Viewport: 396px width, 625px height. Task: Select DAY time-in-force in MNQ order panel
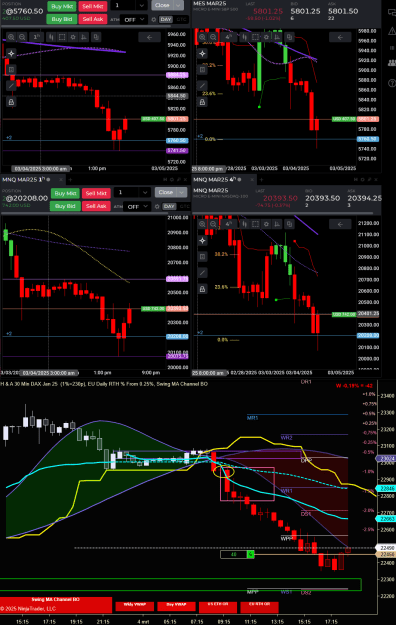pos(169,206)
